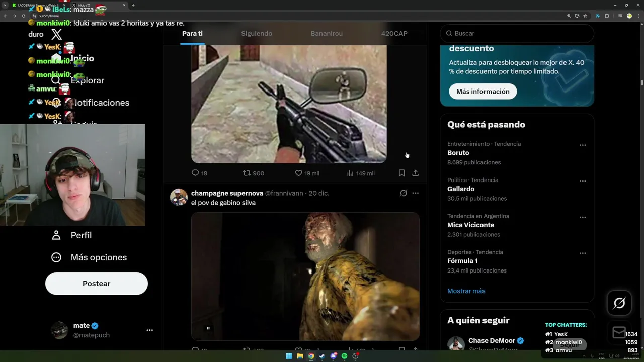Image resolution: width=644 pixels, height=362 pixels.
Task: Click the browser's back arrow
Action: 6,16
